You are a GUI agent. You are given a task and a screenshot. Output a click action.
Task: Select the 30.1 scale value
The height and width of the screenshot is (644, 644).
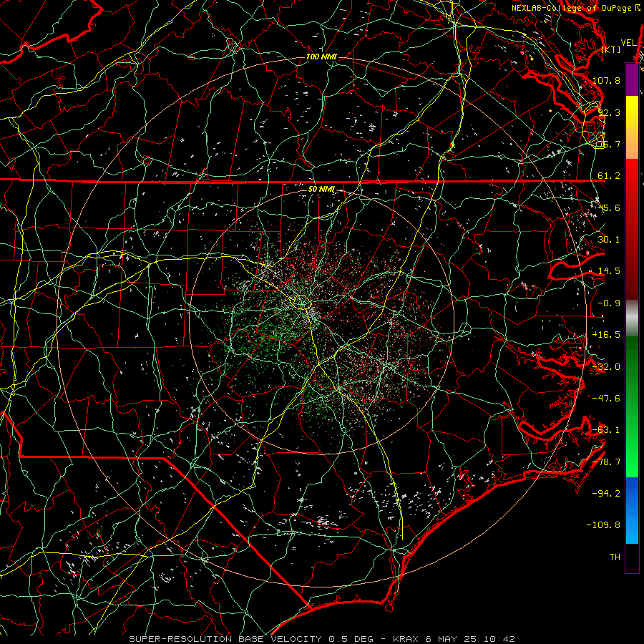[609, 240]
